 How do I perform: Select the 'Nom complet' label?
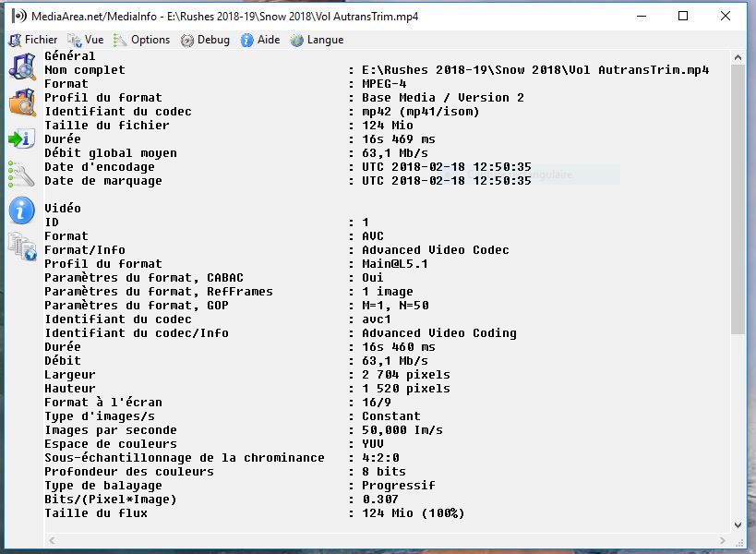(x=85, y=70)
